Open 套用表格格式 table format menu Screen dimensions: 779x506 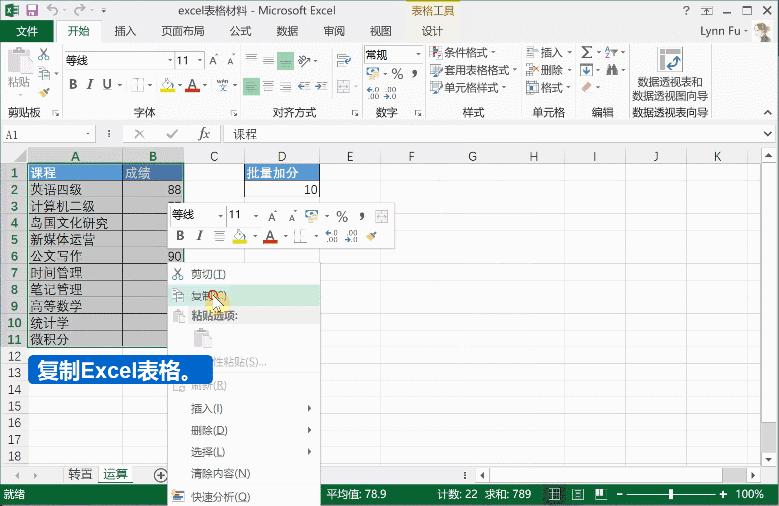pyautogui.click(x=473, y=70)
